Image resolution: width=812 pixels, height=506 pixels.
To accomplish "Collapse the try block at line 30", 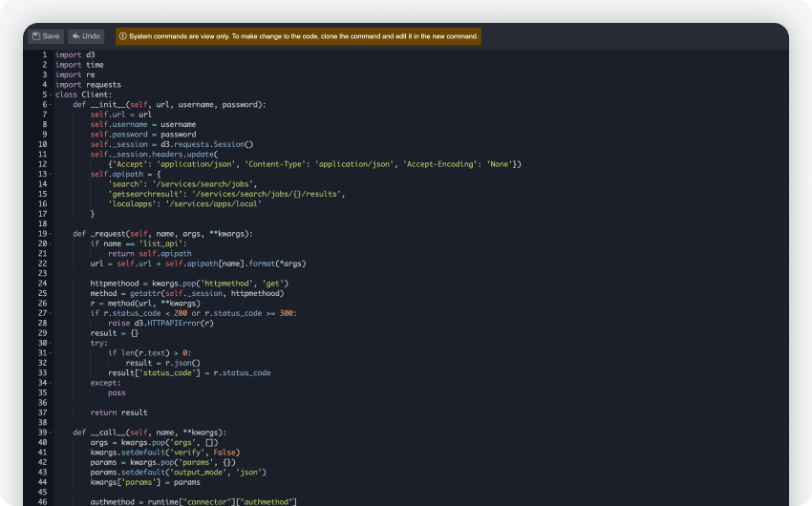I will pyautogui.click(x=50, y=343).
